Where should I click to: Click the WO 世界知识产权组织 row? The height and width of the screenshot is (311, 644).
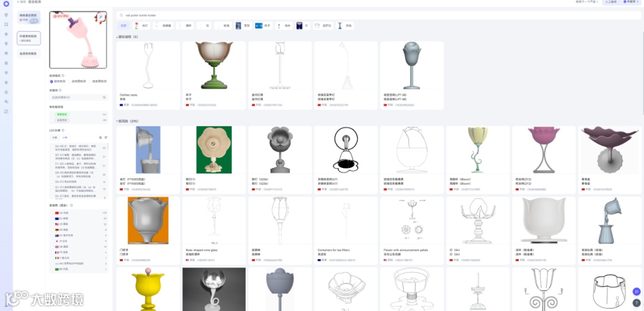click(79, 264)
